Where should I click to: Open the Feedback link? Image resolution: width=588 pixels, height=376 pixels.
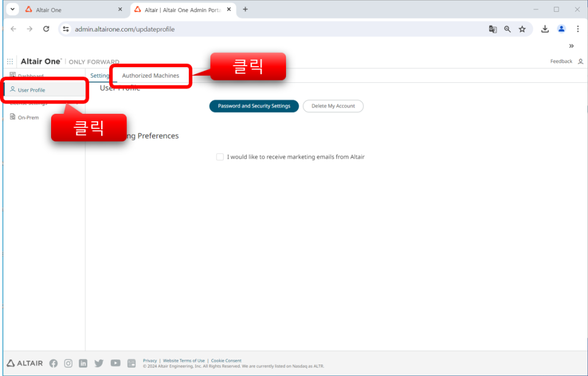coord(561,61)
